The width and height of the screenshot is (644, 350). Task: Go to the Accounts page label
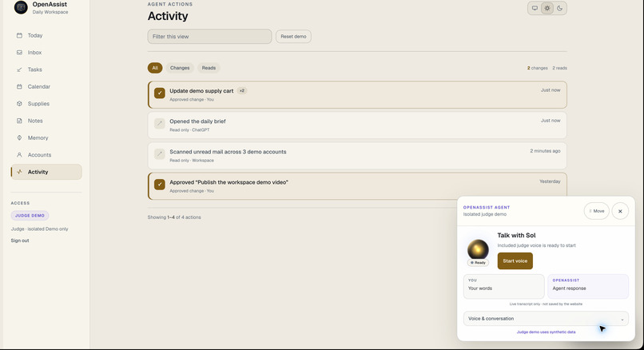pyautogui.click(x=39, y=155)
